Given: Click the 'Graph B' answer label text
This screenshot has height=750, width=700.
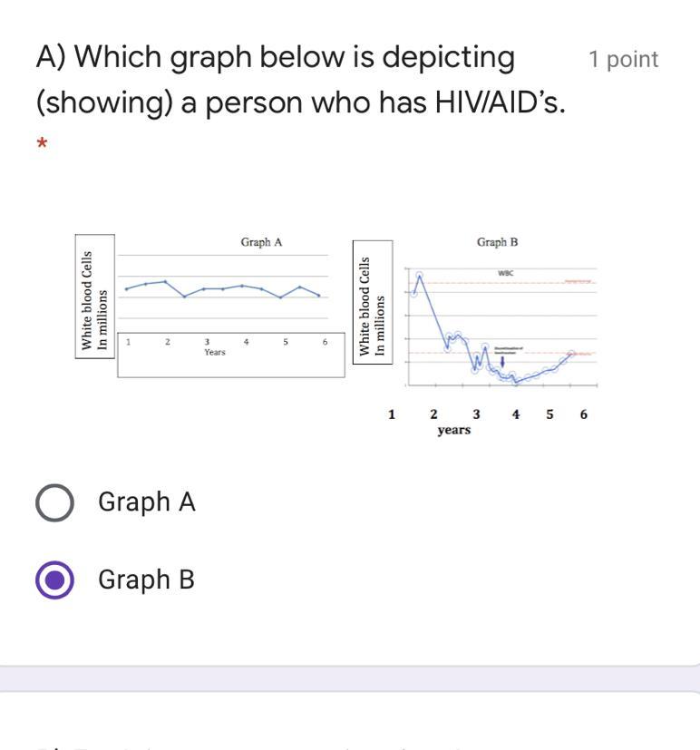Looking at the screenshot, I should click(x=146, y=580).
